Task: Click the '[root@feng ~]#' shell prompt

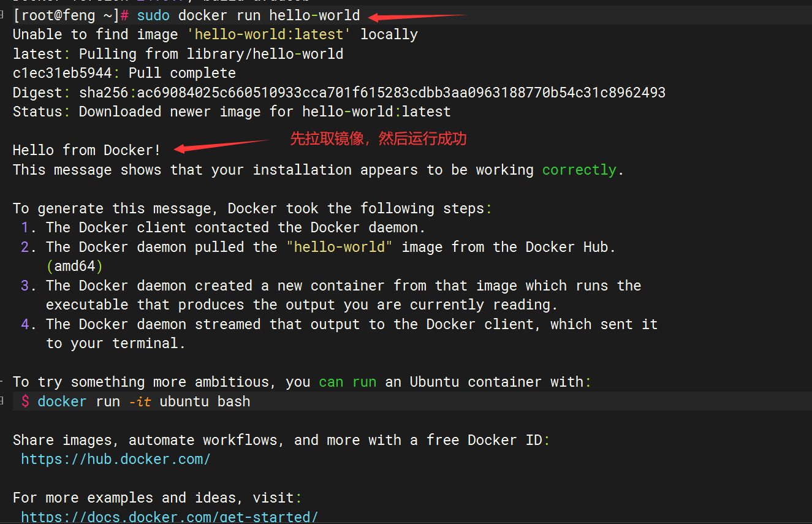Action: (x=70, y=15)
